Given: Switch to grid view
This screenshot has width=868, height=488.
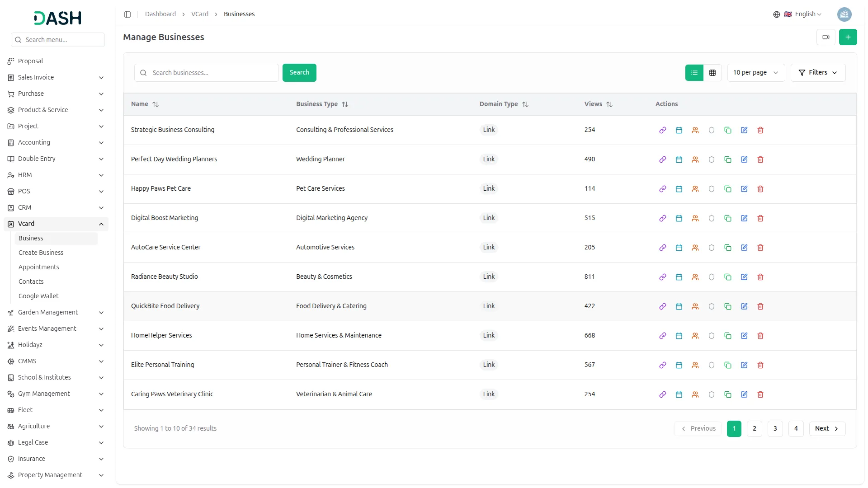Looking at the screenshot, I should (712, 73).
